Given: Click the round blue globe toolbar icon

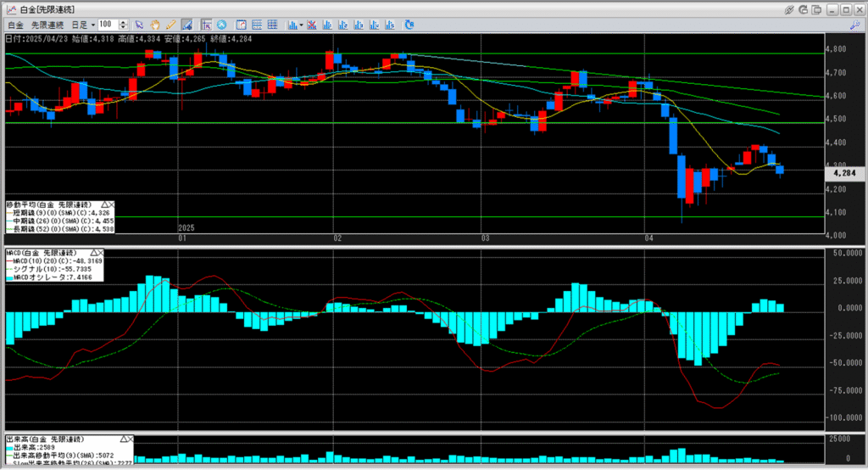Looking at the screenshot, I should [x=221, y=25].
